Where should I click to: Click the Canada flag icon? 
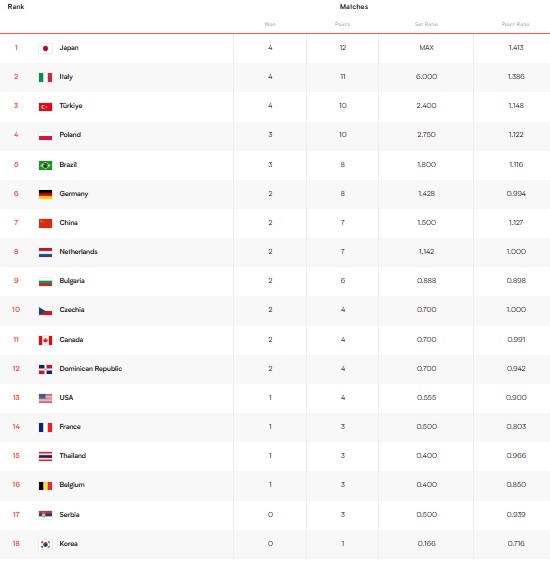coord(46,340)
